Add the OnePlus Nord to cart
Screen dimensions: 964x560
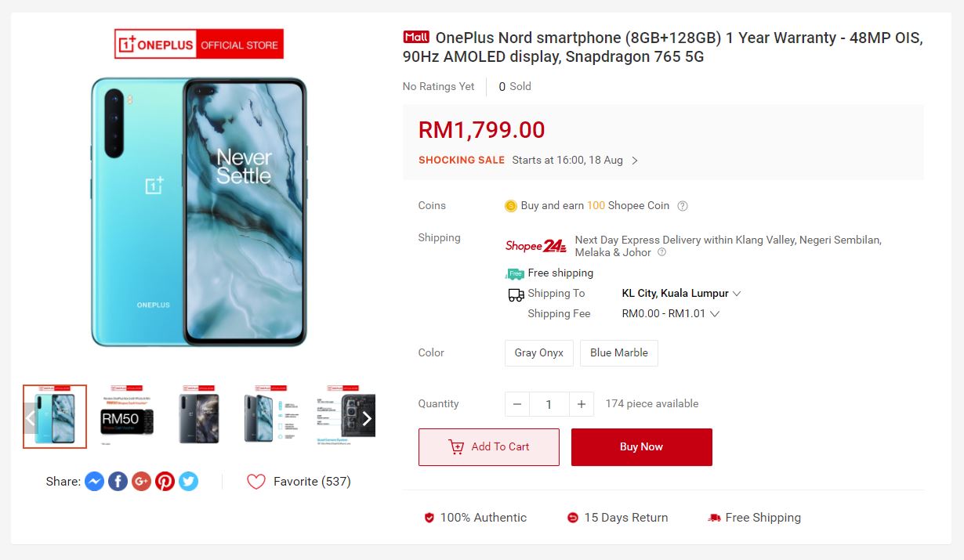click(489, 447)
